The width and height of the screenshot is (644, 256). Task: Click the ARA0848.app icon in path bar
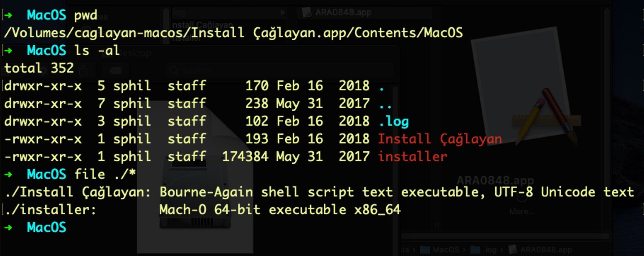(513, 250)
